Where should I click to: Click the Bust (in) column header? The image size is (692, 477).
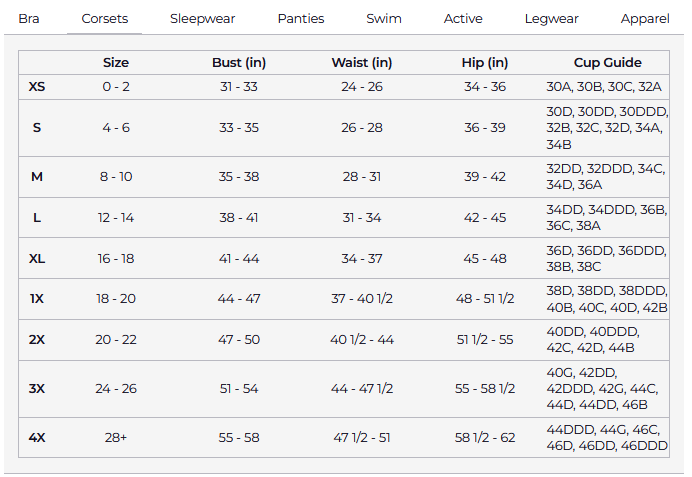point(239,62)
